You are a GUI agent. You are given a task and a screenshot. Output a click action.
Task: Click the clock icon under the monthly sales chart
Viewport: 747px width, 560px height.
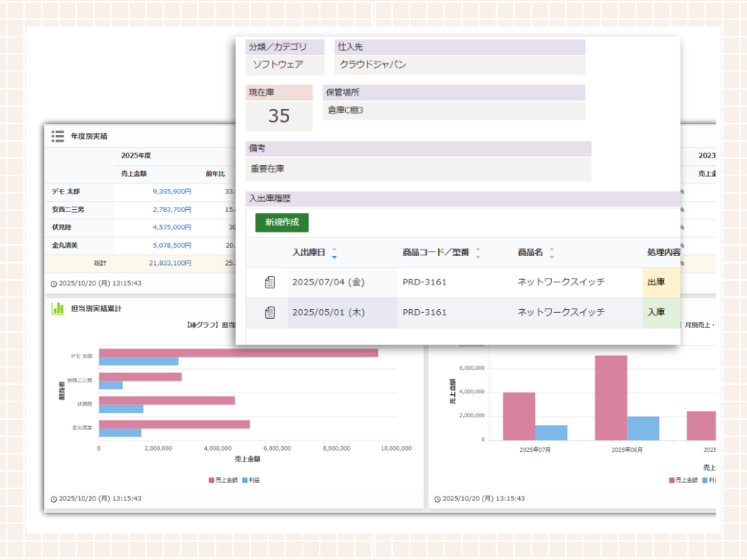pyautogui.click(x=437, y=498)
